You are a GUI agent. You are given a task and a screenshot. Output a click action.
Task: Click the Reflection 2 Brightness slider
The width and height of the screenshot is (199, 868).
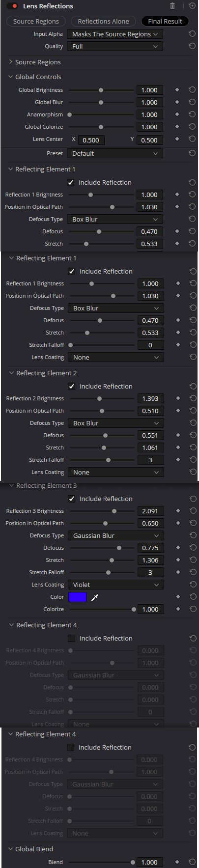tap(102, 398)
